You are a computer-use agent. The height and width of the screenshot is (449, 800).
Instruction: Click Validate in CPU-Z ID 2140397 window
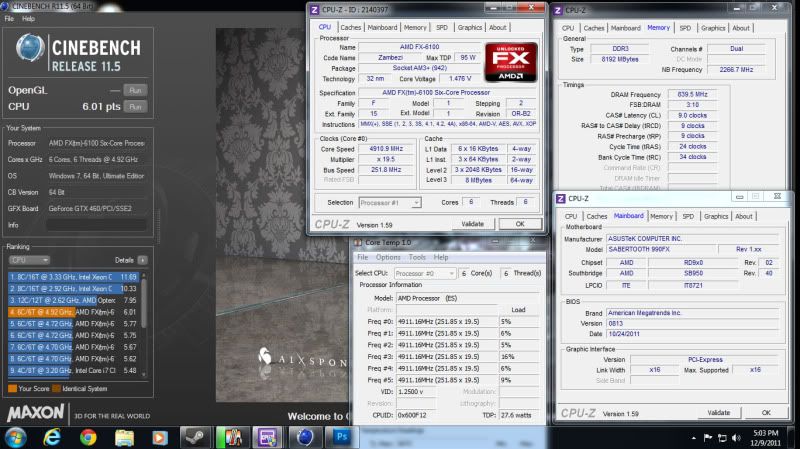pyautogui.click(x=472, y=224)
